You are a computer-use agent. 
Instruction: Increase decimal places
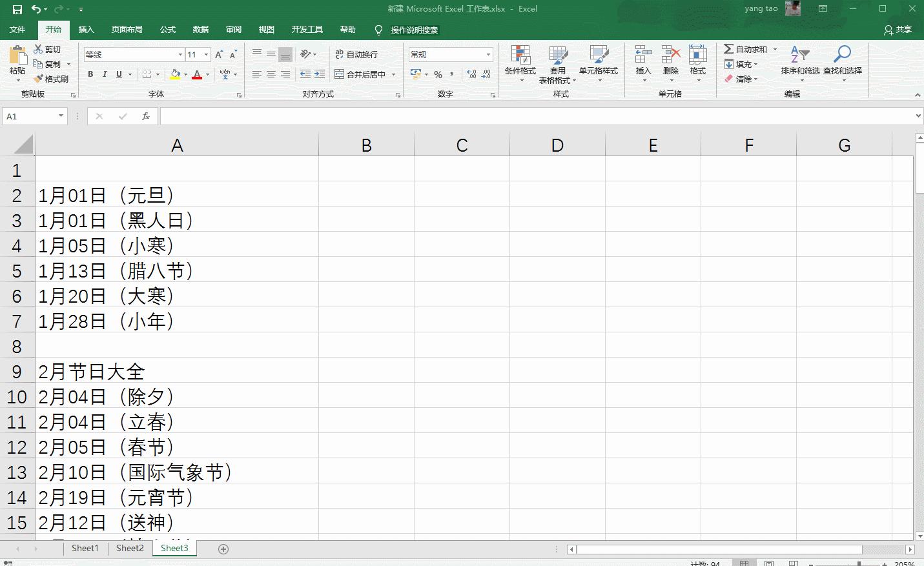[471, 76]
